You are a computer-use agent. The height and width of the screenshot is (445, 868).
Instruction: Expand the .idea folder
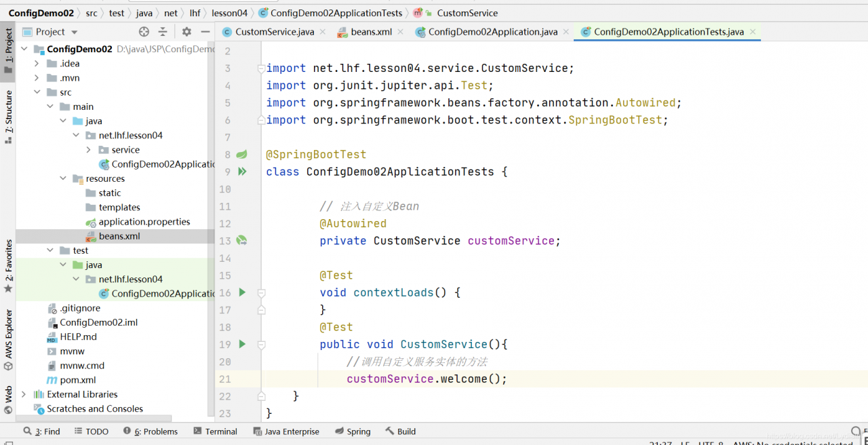point(37,64)
